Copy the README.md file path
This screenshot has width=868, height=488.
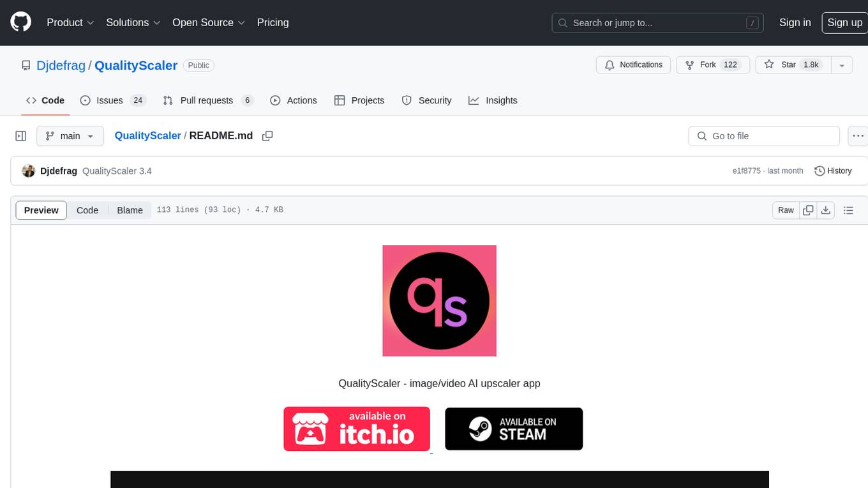point(267,136)
